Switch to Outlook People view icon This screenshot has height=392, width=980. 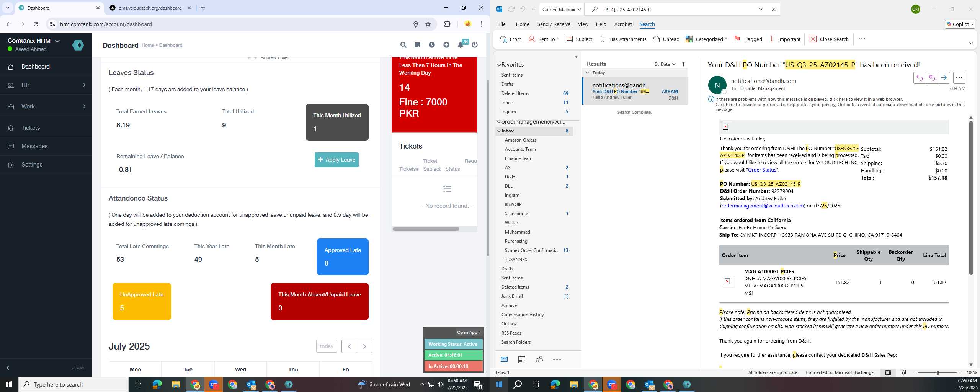point(539,359)
